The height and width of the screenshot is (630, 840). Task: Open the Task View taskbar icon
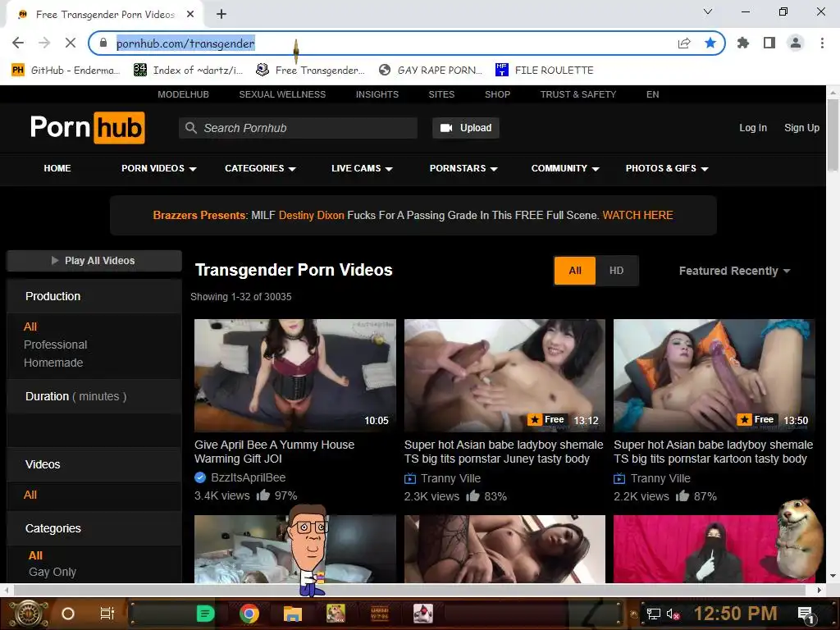pyautogui.click(x=107, y=614)
